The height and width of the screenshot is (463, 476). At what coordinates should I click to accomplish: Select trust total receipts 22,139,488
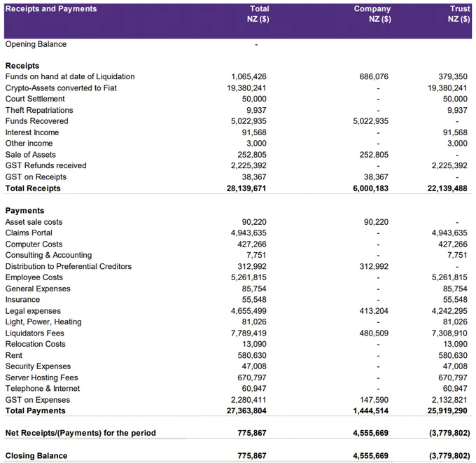[x=447, y=188]
